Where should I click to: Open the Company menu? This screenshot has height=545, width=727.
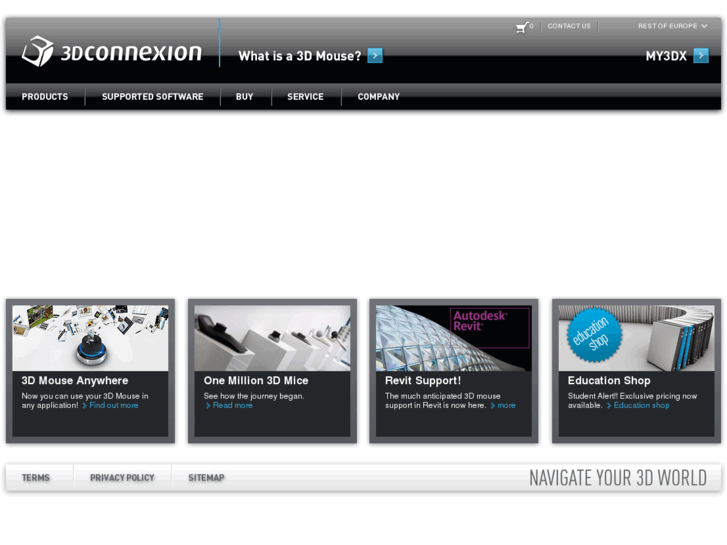coord(378,96)
